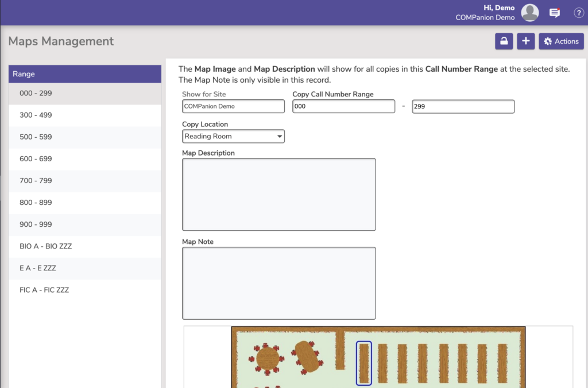Open the Actions gear menu
This screenshot has width=588, height=388.
coord(561,41)
